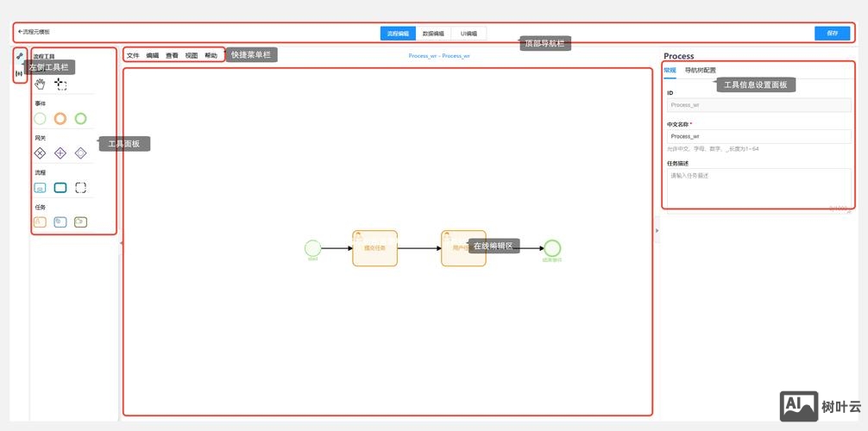Image resolution: width=868 pixels, height=431 pixels.
Task: Open the 帮助 menu
Action: (x=211, y=55)
